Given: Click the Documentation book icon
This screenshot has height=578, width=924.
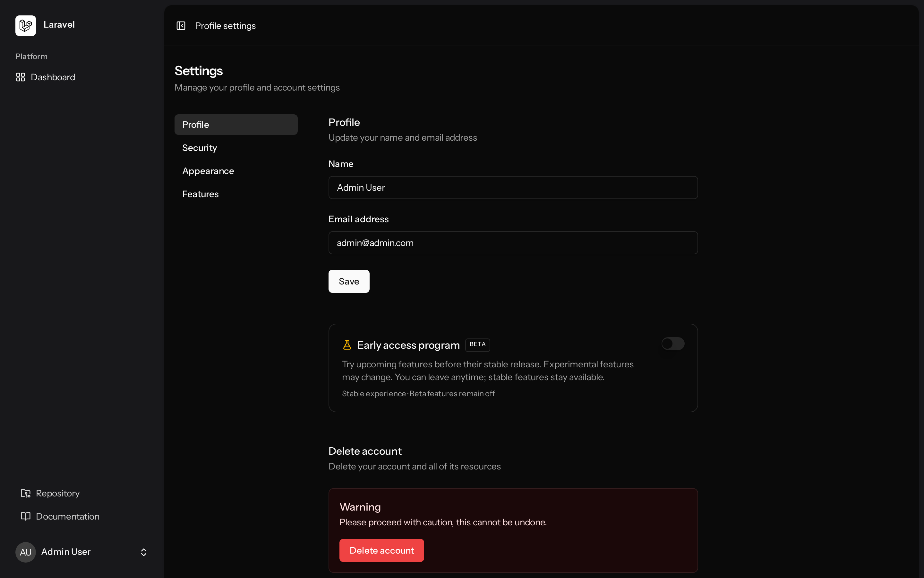Looking at the screenshot, I should point(26,516).
